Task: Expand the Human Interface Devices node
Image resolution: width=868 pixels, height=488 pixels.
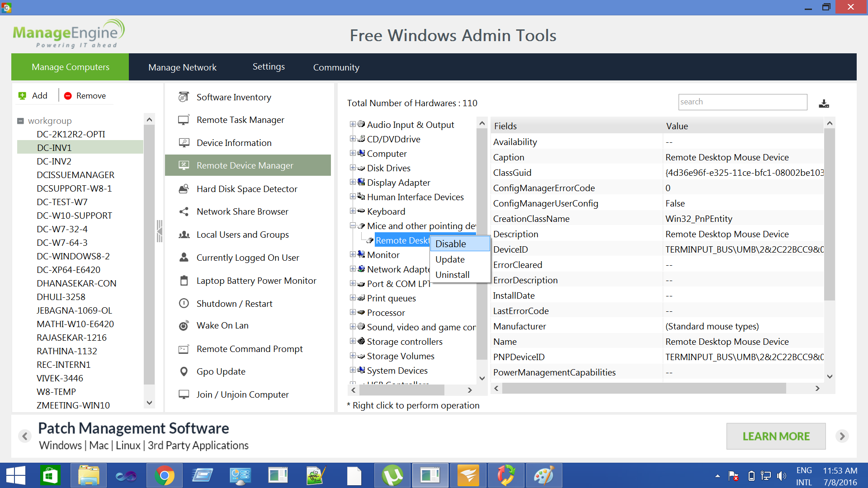Action: click(353, 196)
